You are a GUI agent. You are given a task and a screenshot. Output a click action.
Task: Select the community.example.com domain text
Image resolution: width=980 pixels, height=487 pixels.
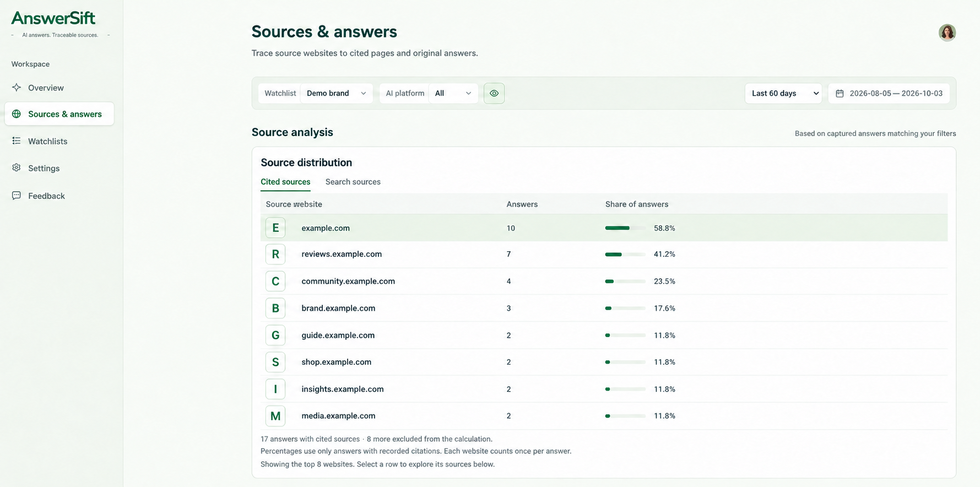click(348, 281)
